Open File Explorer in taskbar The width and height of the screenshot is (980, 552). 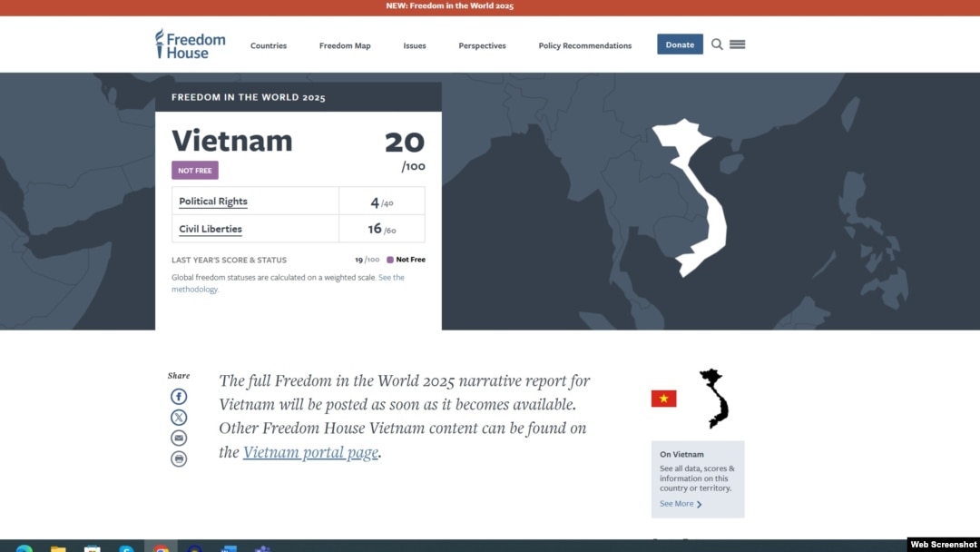click(x=58, y=548)
